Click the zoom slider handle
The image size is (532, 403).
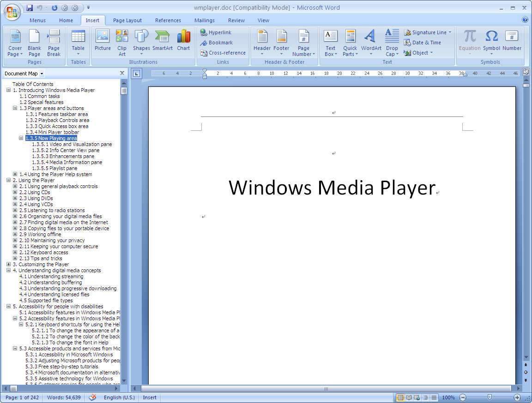click(x=490, y=397)
